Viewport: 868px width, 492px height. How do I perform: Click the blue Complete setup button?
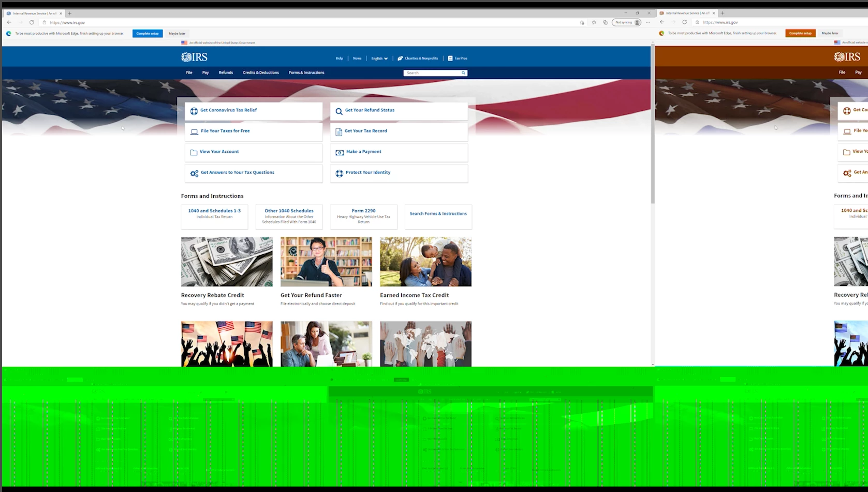(148, 33)
